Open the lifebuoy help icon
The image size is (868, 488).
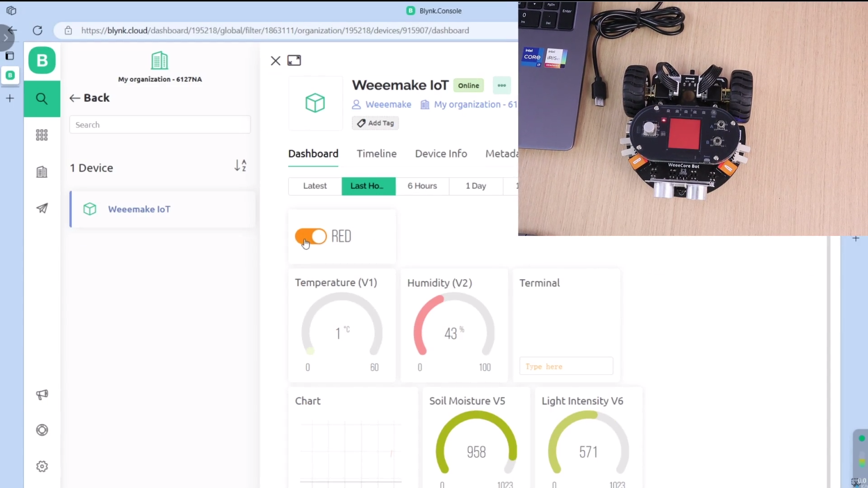[42, 430]
